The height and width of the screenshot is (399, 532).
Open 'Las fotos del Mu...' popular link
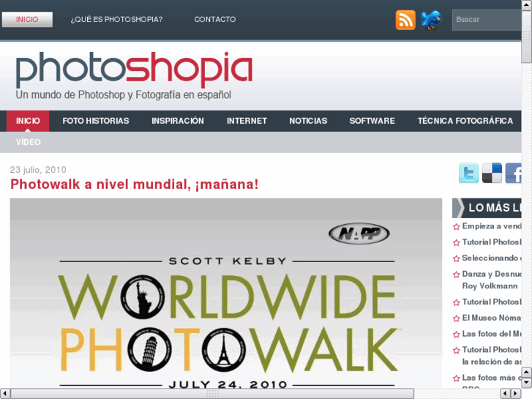pos(492,334)
